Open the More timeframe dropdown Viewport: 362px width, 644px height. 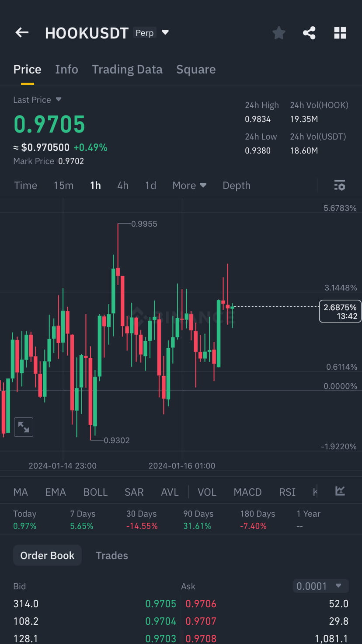189,185
